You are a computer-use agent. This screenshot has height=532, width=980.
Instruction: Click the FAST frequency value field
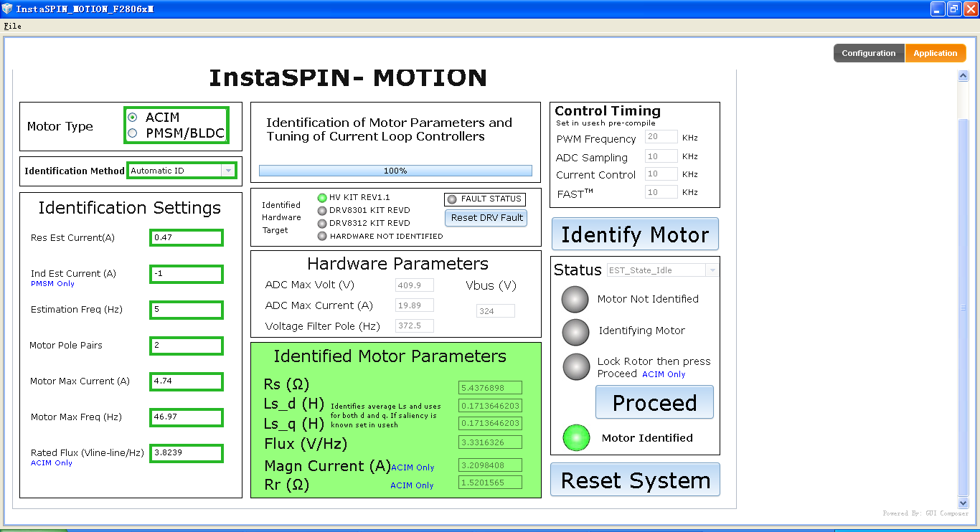pos(661,192)
